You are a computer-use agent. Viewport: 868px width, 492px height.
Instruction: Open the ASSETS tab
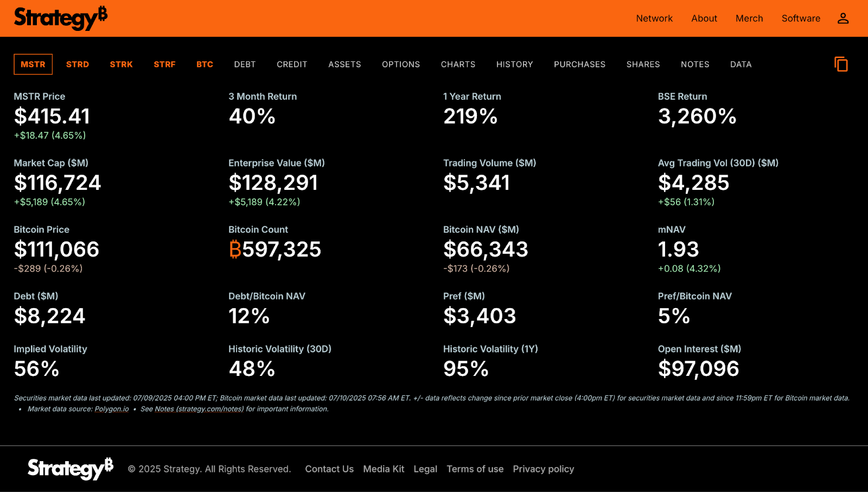pyautogui.click(x=344, y=64)
